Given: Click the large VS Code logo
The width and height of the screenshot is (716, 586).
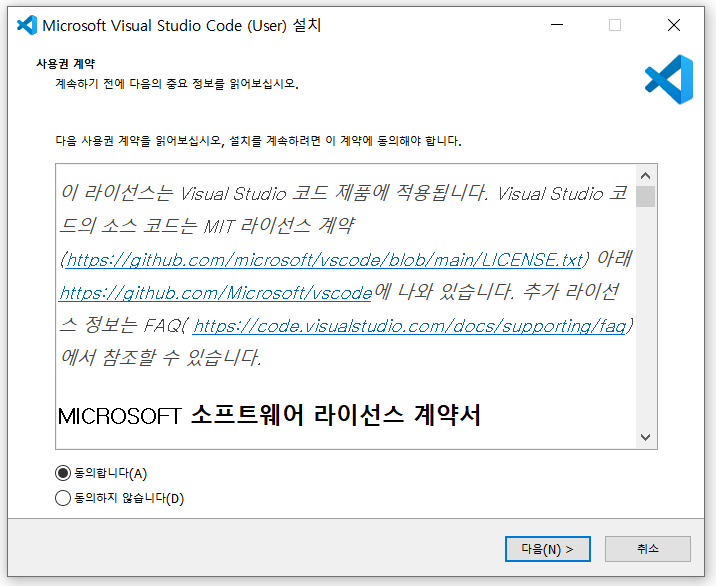Looking at the screenshot, I should 669,79.
